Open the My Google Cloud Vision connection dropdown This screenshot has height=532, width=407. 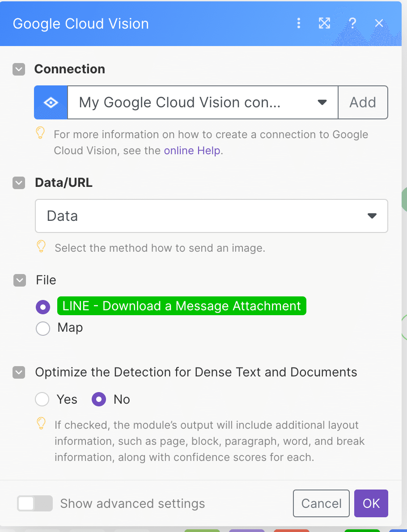(203, 102)
